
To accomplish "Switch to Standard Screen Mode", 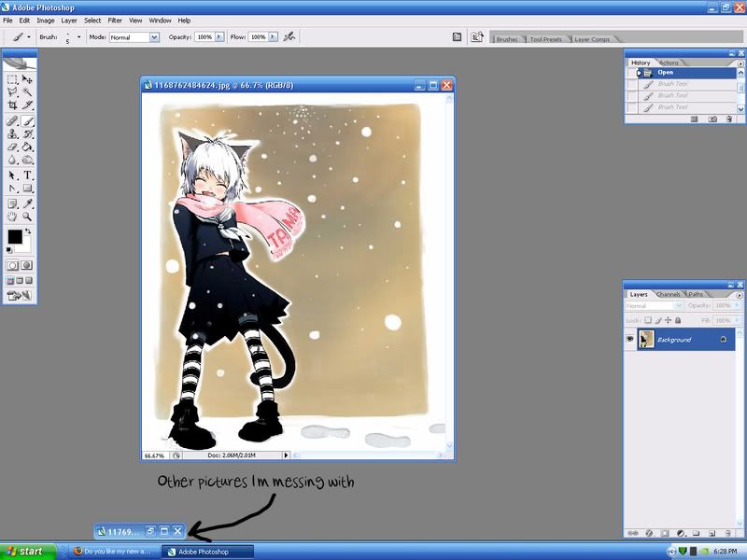I will (x=10, y=281).
